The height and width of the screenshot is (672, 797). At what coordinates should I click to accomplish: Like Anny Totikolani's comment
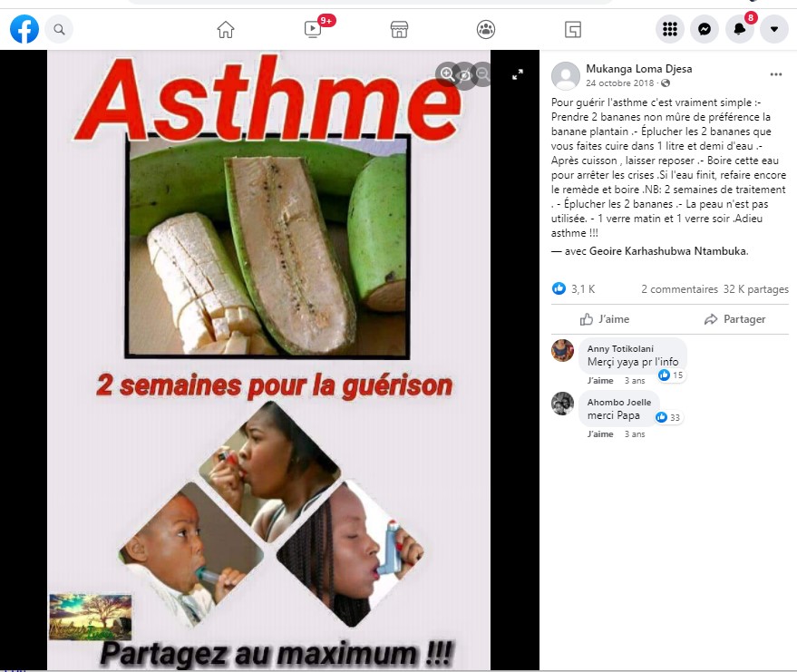(600, 381)
